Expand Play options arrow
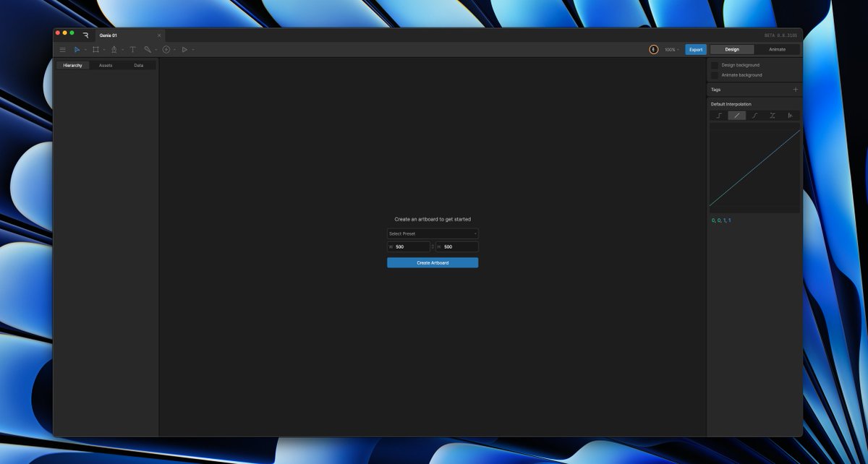The width and height of the screenshot is (868, 464). [x=193, y=50]
